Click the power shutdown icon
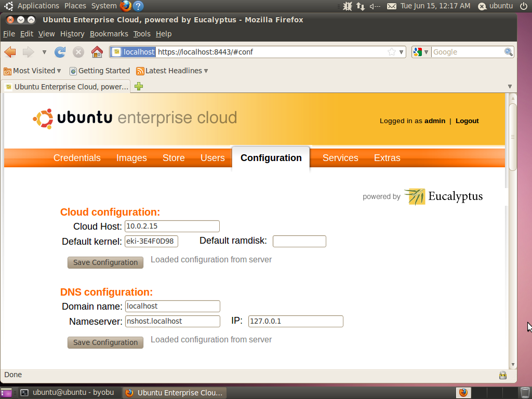 click(524, 6)
